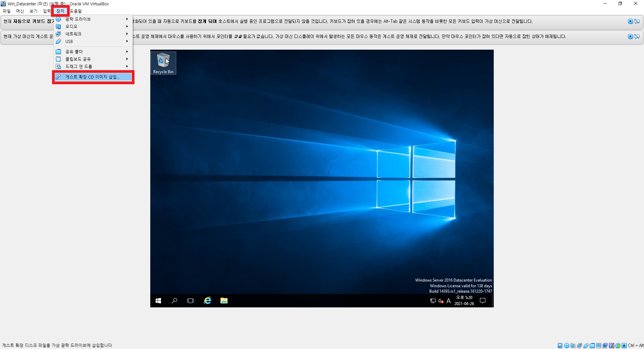The width and height of the screenshot is (644, 349).
Task: Click the status bar text 게스트 확장 디스크 파일을
Action: click(x=26, y=345)
